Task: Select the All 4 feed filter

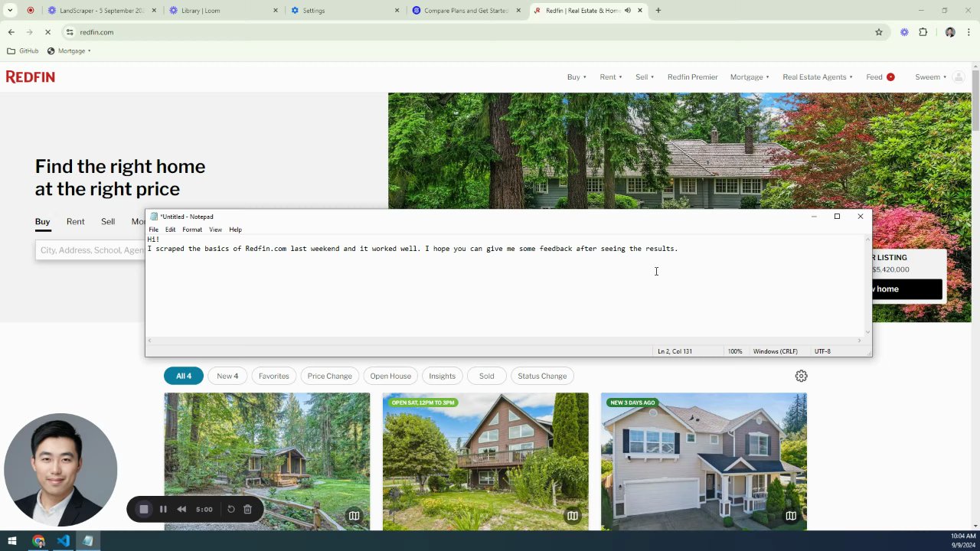Action: click(x=184, y=376)
